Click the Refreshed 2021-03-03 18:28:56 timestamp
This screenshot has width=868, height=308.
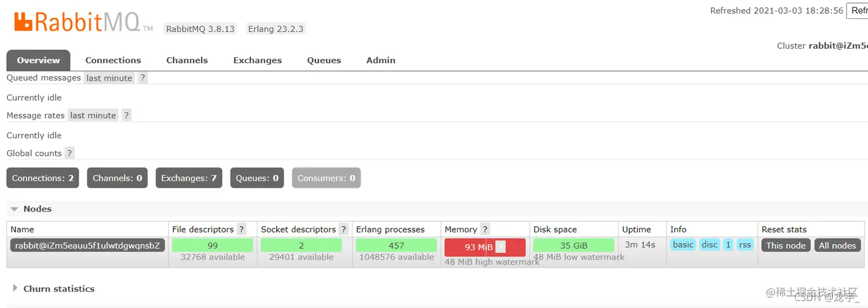click(777, 10)
